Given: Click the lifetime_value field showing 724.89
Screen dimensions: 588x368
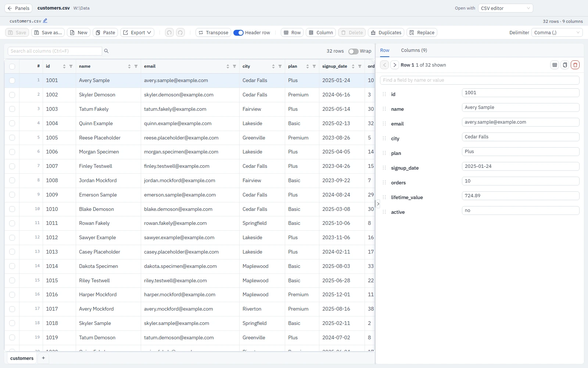Looking at the screenshot, I should click(520, 196).
